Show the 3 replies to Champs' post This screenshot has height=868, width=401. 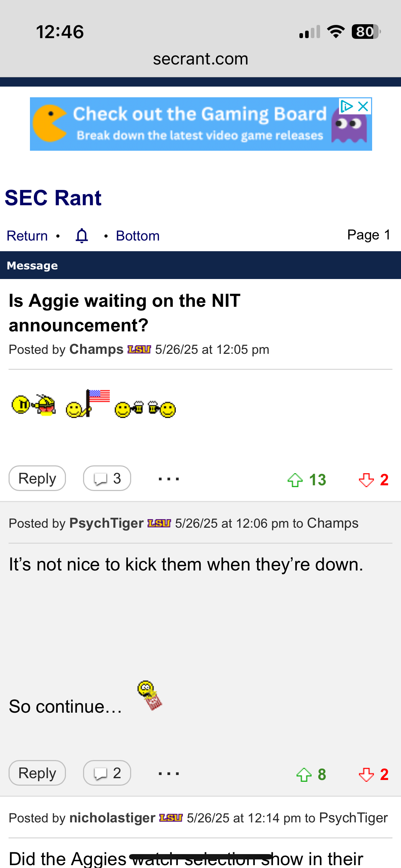(x=107, y=478)
